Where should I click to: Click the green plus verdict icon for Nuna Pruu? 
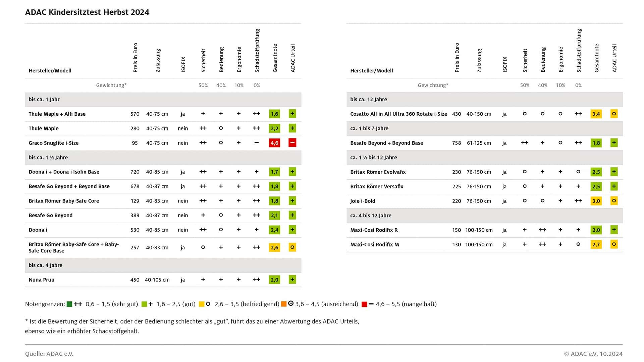pos(292,280)
